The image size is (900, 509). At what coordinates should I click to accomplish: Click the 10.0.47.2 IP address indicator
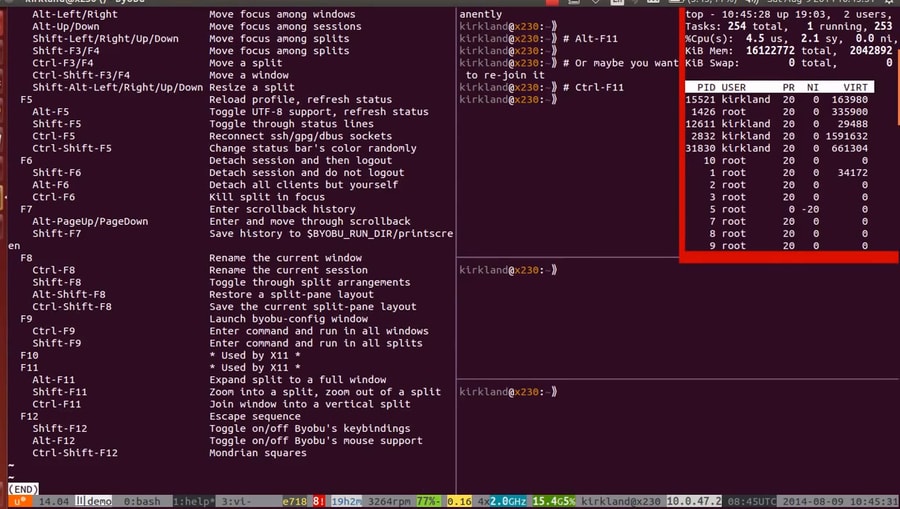pyautogui.click(x=693, y=502)
